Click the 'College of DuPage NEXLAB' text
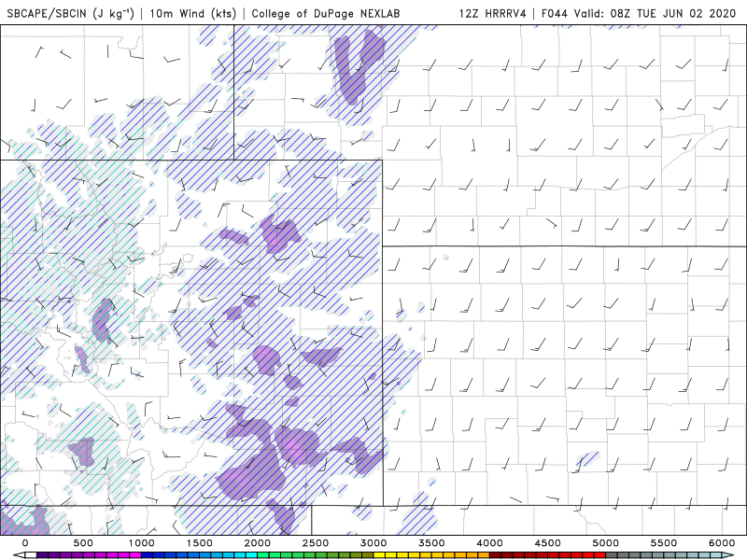Image resolution: width=747 pixels, height=560 pixels. [x=325, y=13]
